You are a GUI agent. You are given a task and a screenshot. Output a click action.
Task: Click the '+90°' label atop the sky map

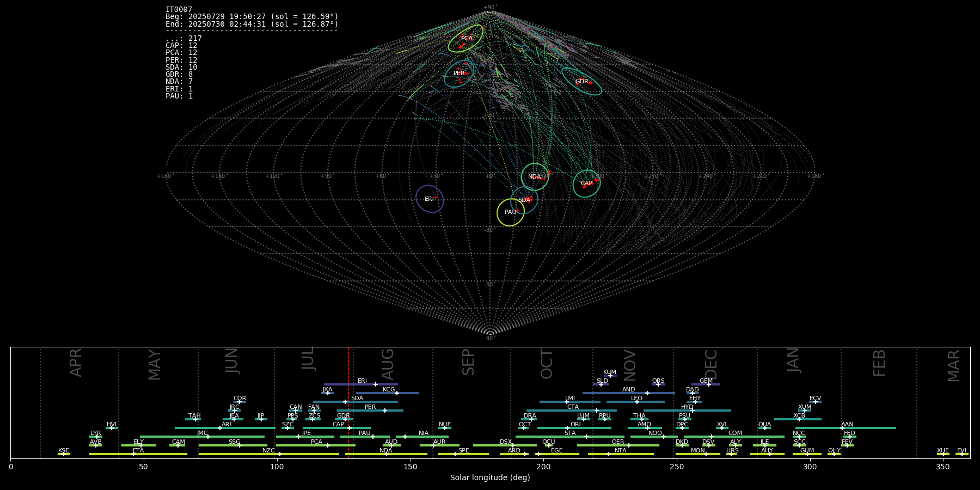[490, 8]
